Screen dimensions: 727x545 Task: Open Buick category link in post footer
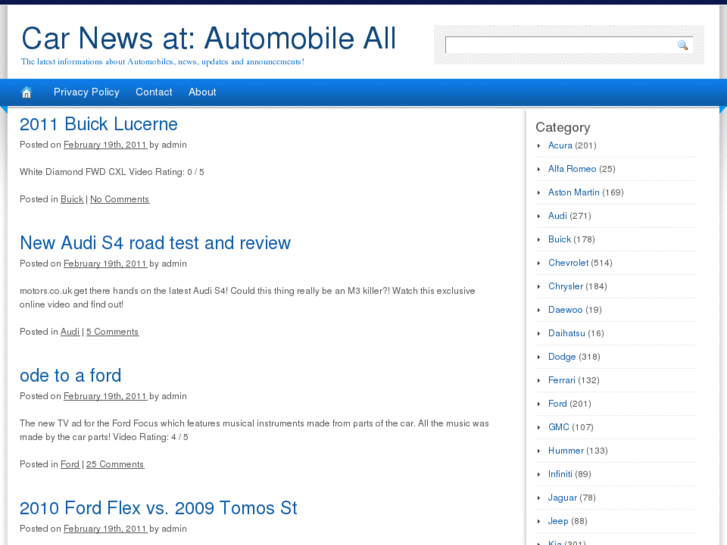[x=72, y=199]
